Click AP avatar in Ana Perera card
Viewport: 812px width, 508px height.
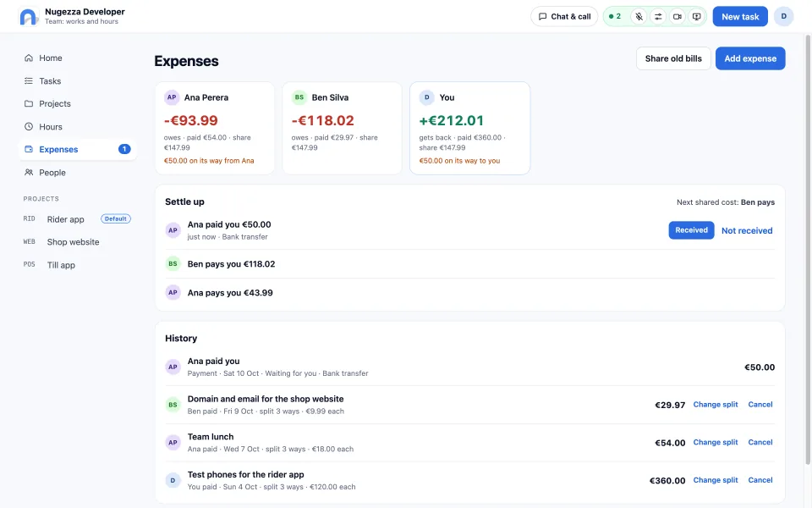point(172,97)
